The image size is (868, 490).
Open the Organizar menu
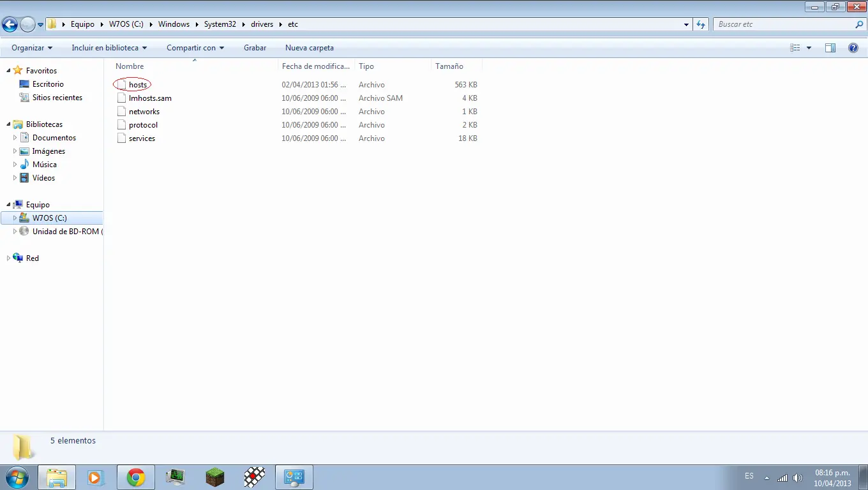(x=32, y=48)
